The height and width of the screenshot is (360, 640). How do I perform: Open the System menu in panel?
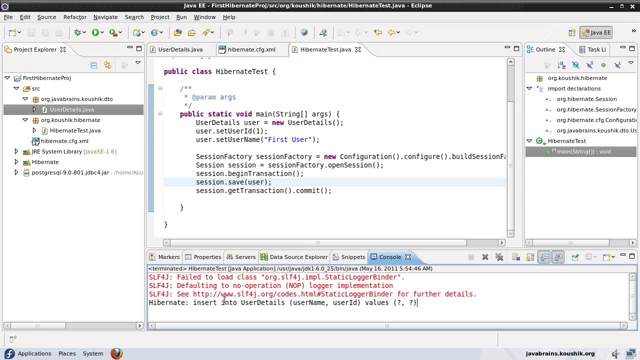93,353
